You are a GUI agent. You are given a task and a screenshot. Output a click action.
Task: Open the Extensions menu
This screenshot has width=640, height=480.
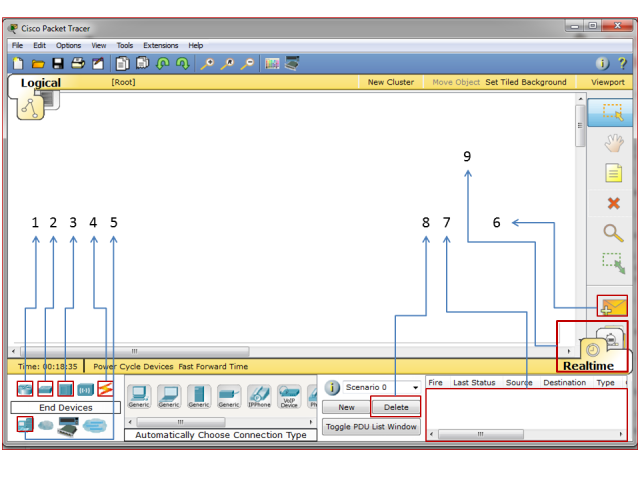pyautogui.click(x=160, y=45)
